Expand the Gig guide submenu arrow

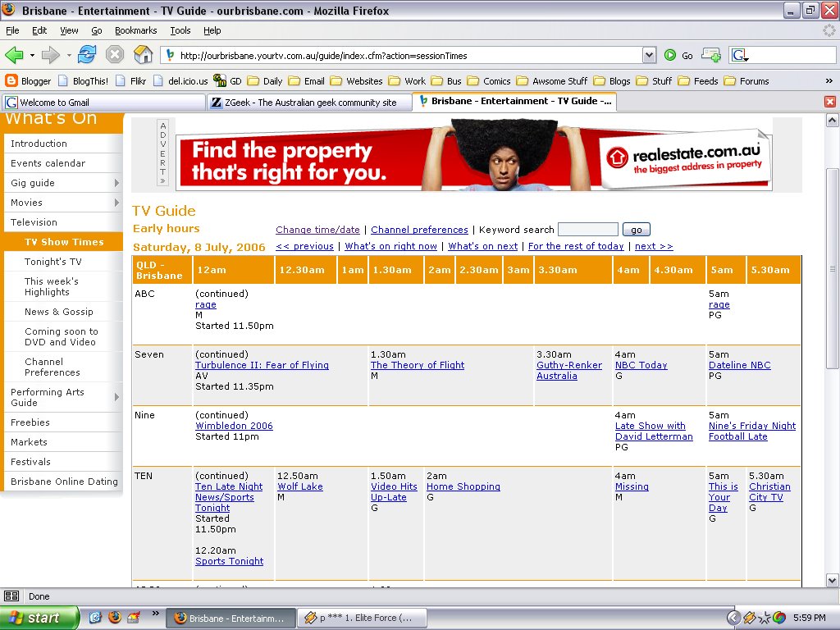click(116, 183)
